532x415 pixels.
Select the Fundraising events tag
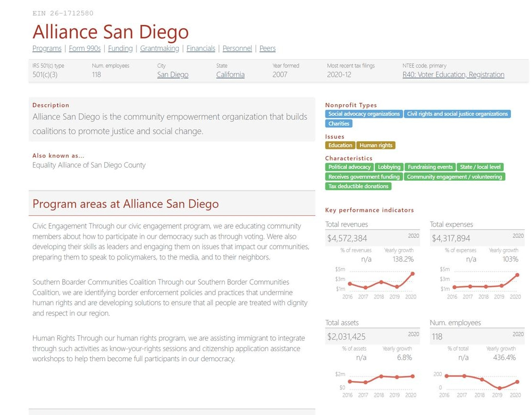click(x=430, y=167)
